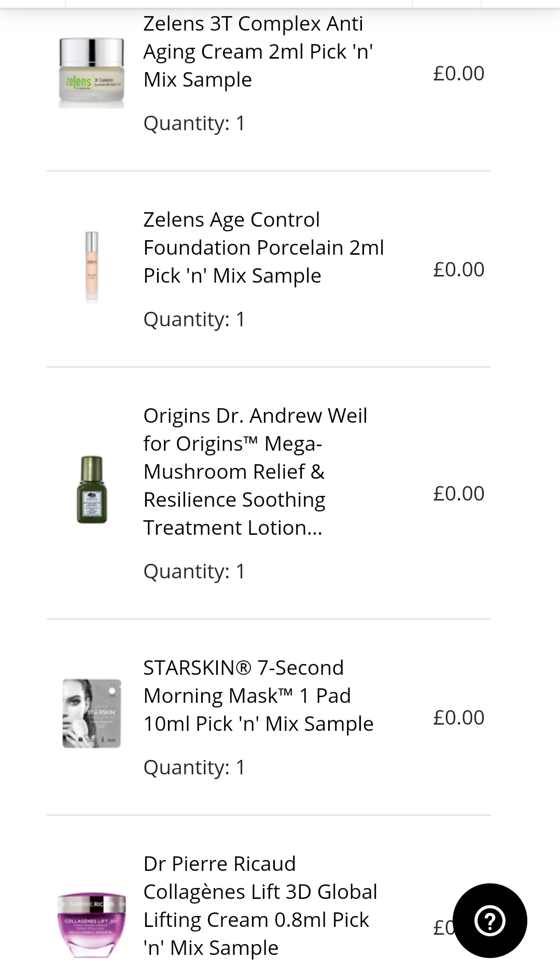Image resolution: width=560 pixels, height=972 pixels.
Task: Click the partly hidden Dr Pierre Ricaud price
Action: coord(443,927)
